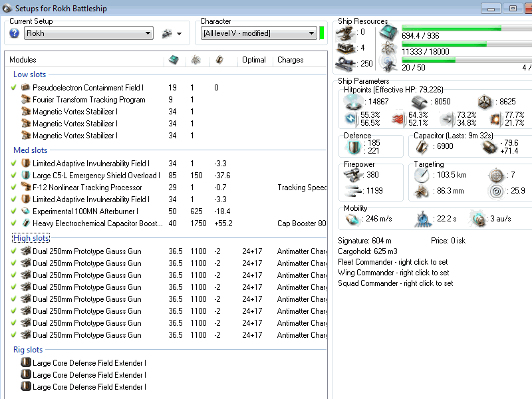
Task: Click the blue help question mark icon
Action: [14, 33]
